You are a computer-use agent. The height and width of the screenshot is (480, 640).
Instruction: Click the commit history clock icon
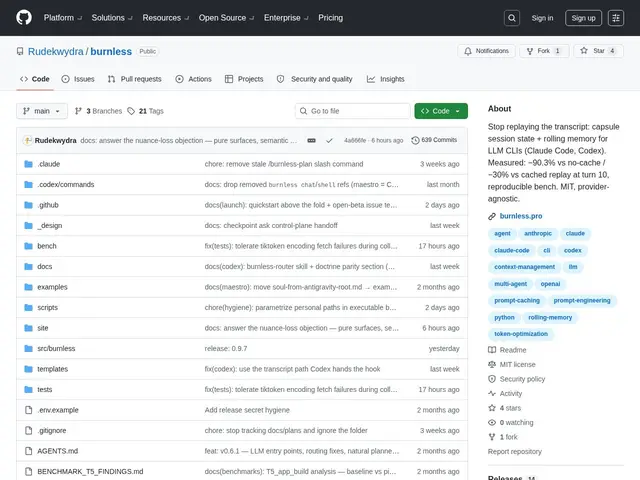415,140
